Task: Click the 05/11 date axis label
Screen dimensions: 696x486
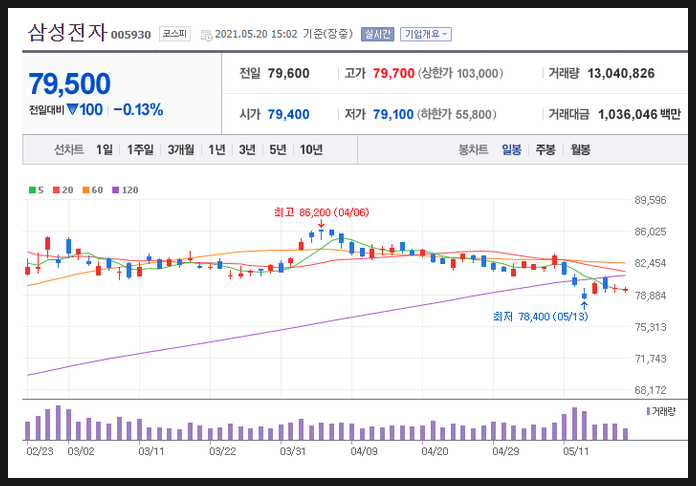Action: click(x=576, y=451)
